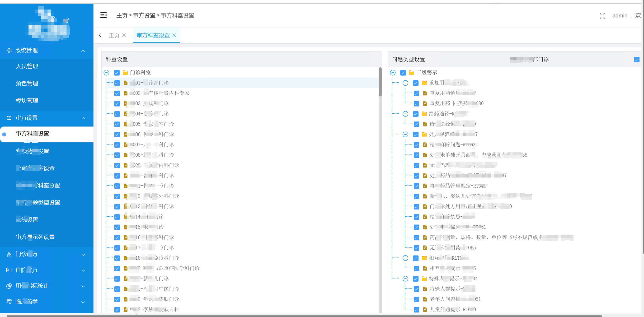Click the 临床药学 menu icon
This screenshot has height=317, width=644.
(9, 302)
